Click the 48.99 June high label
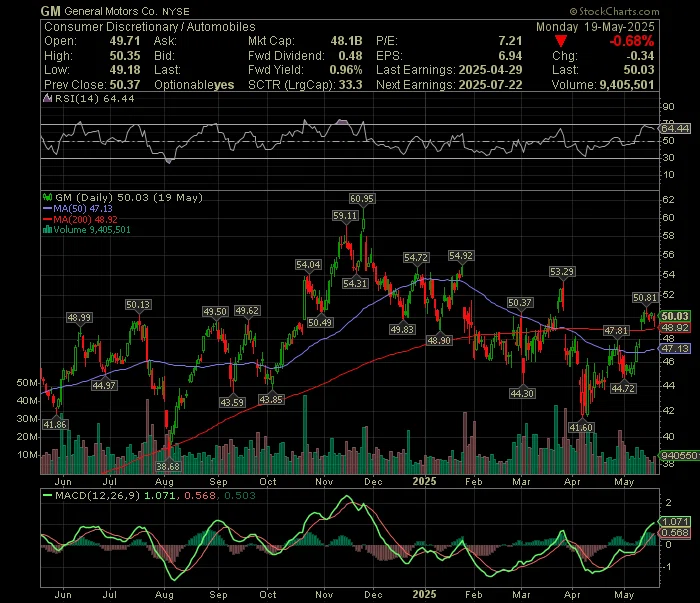Image resolution: width=700 pixels, height=603 pixels. tap(79, 318)
